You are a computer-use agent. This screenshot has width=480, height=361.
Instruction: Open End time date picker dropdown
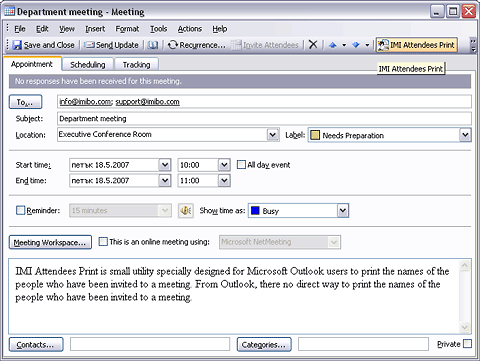[165, 180]
